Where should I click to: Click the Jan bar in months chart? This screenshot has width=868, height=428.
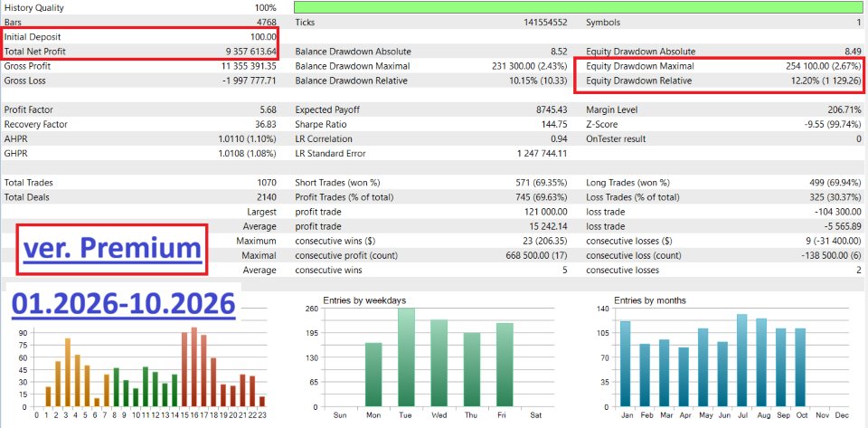pos(626,364)
